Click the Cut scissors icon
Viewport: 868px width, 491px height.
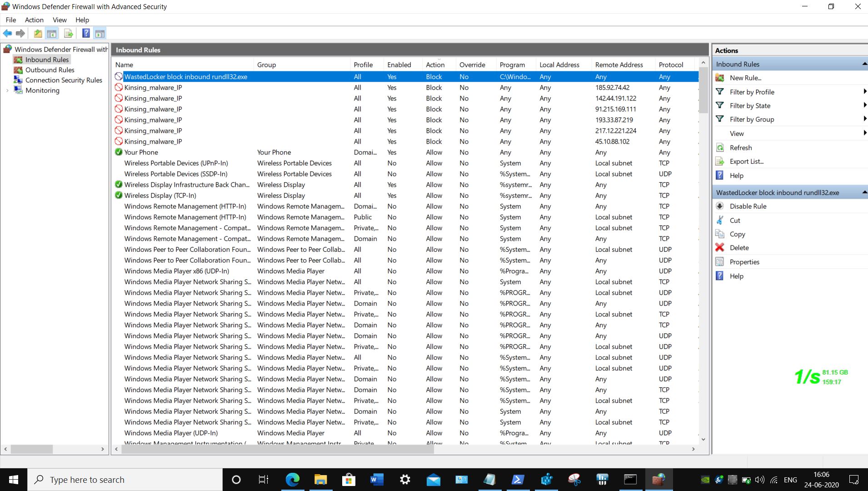tap(720, 220)
